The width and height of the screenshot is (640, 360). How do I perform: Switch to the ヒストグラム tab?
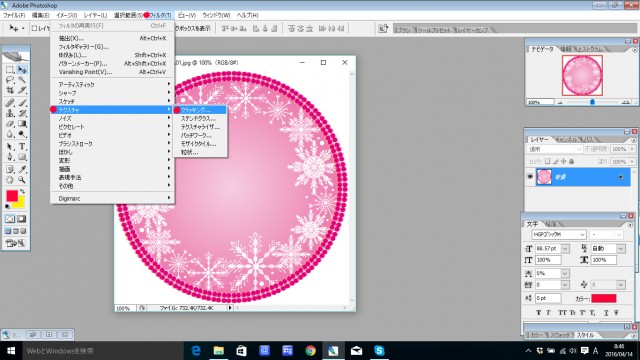point(590,49)
